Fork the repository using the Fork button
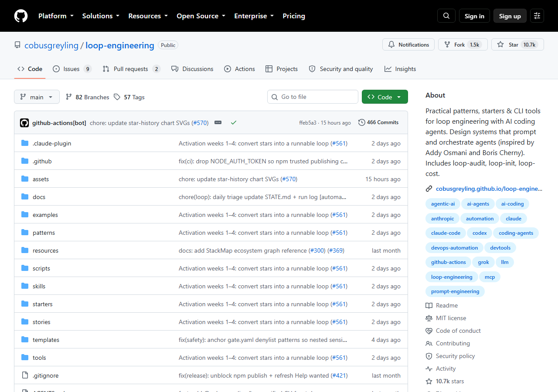The image size is (558, 392). 463,44
